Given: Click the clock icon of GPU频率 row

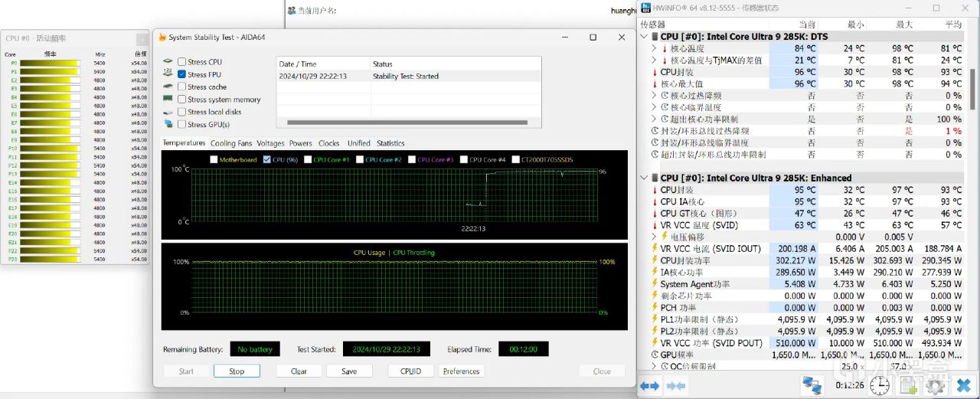Looking at the screenshot, I should tap(655, 355).
